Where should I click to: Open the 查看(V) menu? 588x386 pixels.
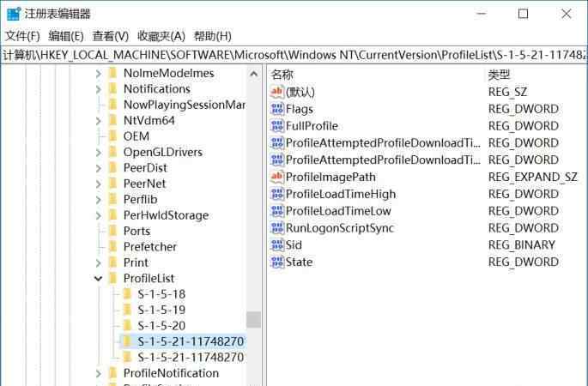[x=110, y=36]
